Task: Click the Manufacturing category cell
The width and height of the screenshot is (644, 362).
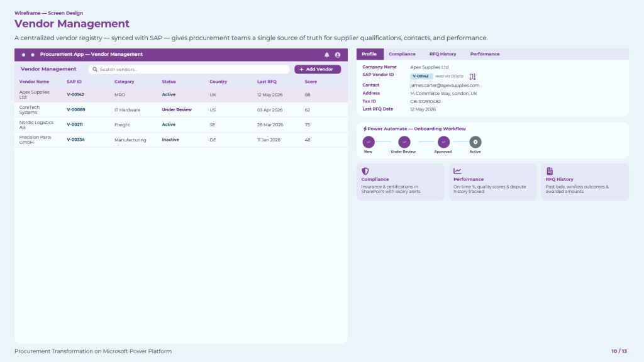Action: [130, 140]
